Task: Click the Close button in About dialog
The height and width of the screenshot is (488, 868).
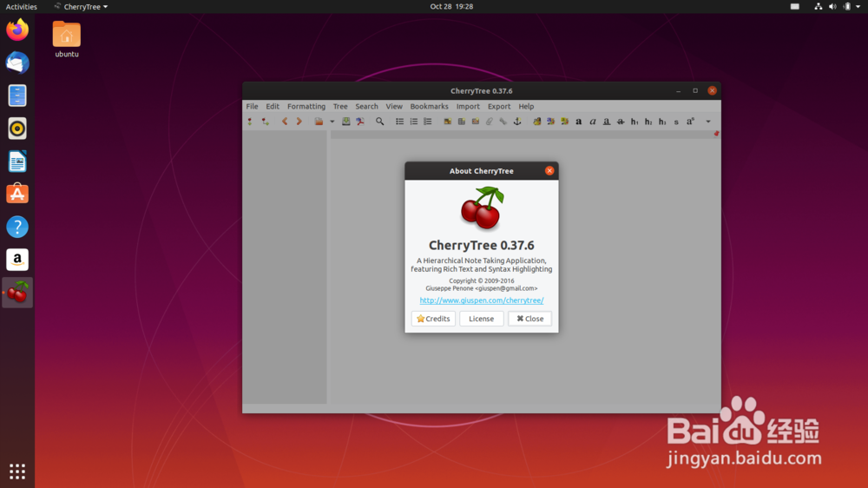Action: click(x=529, y=319)
